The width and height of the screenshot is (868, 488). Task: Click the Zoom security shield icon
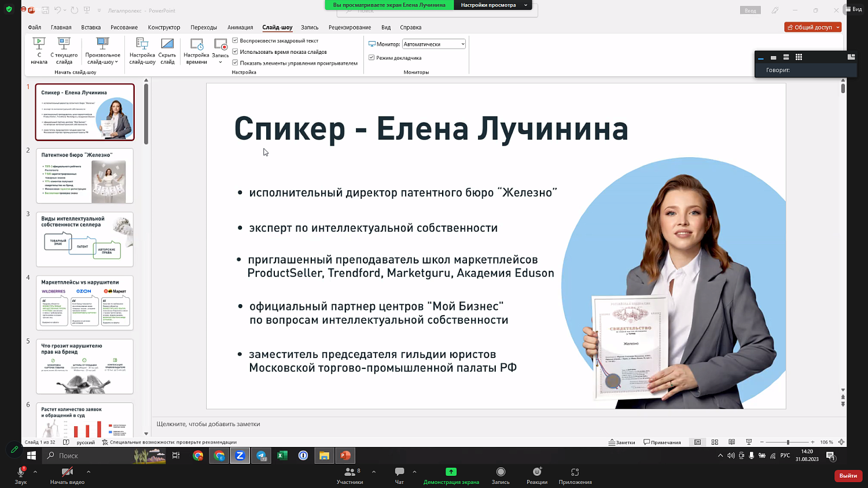[9, 9]
